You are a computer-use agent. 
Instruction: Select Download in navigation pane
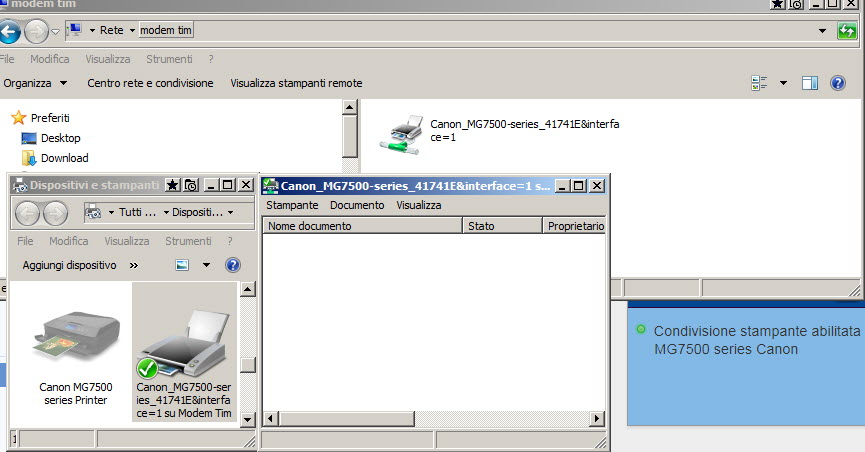pyautogui.click(x=55, y=158)
